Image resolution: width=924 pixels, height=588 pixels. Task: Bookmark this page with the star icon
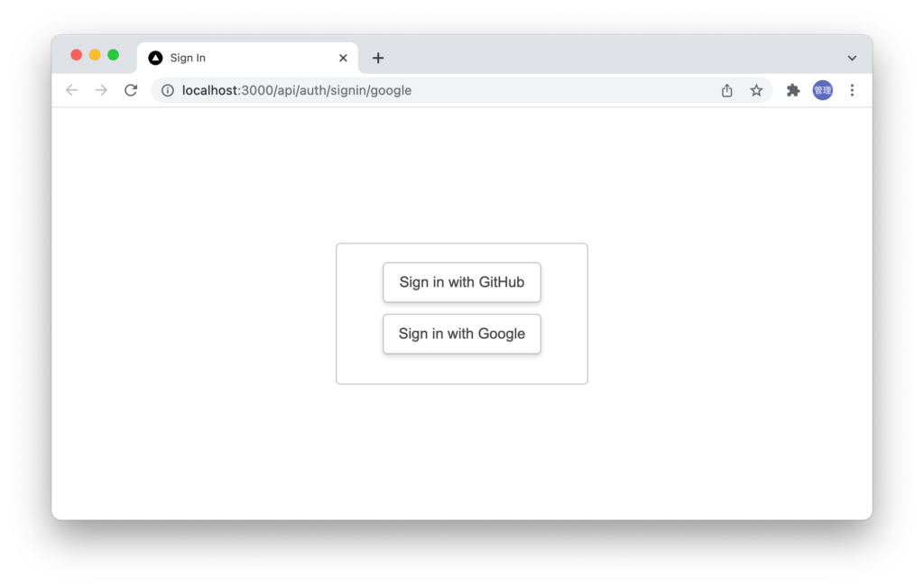(756, 90)
